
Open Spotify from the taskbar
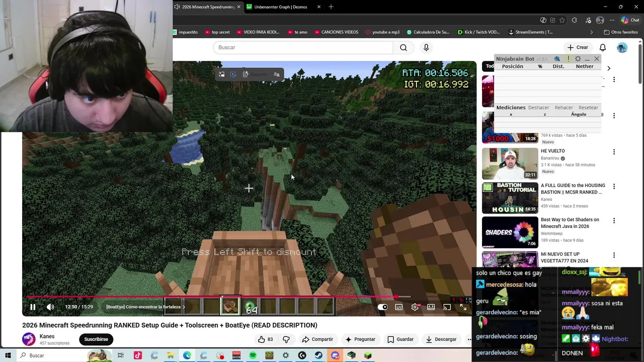coord(253,355)
